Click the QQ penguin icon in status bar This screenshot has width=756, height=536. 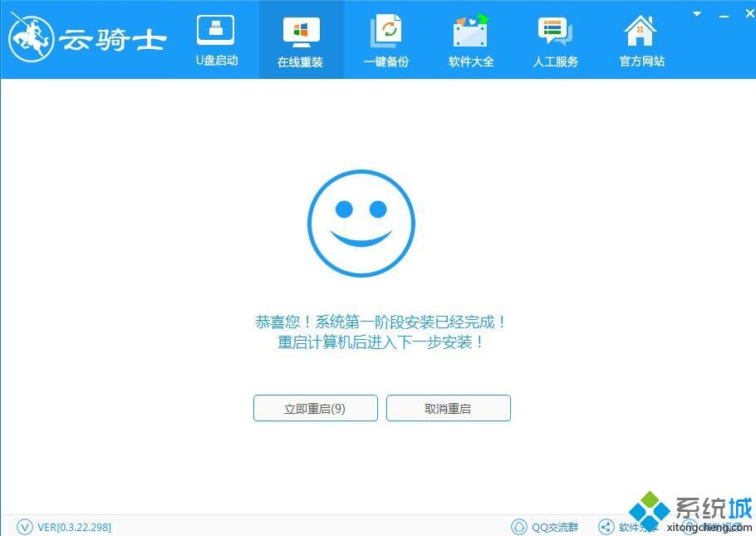519,527
